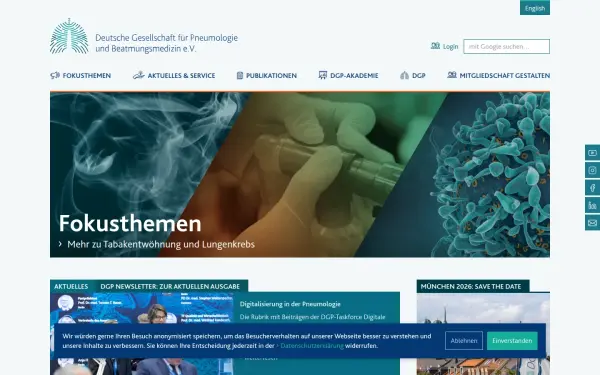The image size is (600, 375).
Task: Click the chevron before Mehr zu Tabakentwöhnung
Action: pyautogui.click(x=60, y=244)
